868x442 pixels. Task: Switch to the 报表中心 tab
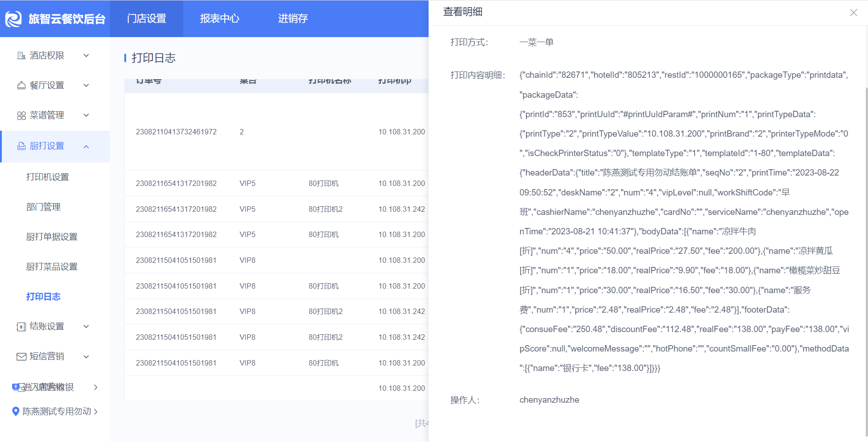[220, 19]
